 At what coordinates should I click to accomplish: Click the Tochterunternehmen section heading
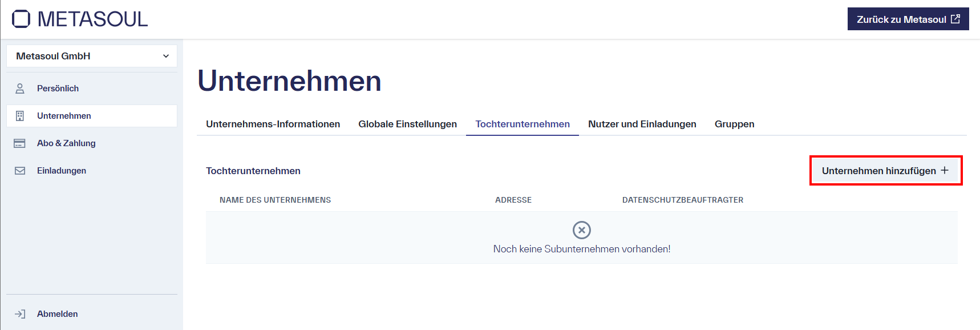pos(253,171)
